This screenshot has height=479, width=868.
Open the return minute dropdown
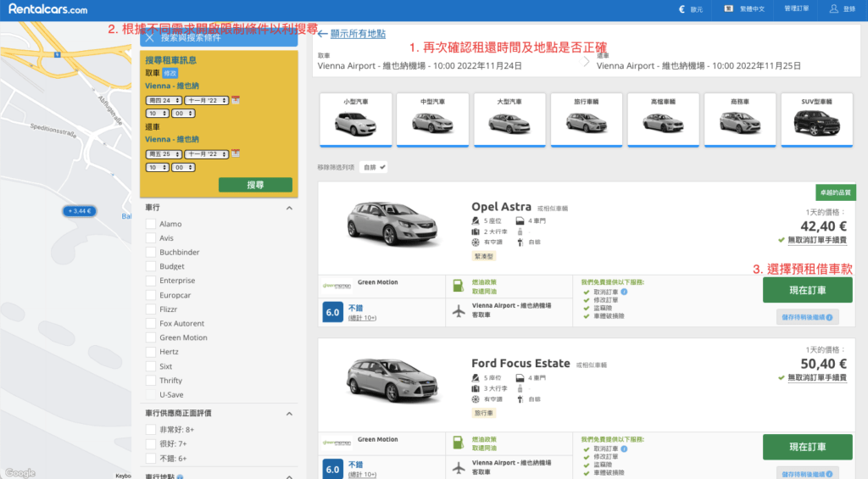183,167
